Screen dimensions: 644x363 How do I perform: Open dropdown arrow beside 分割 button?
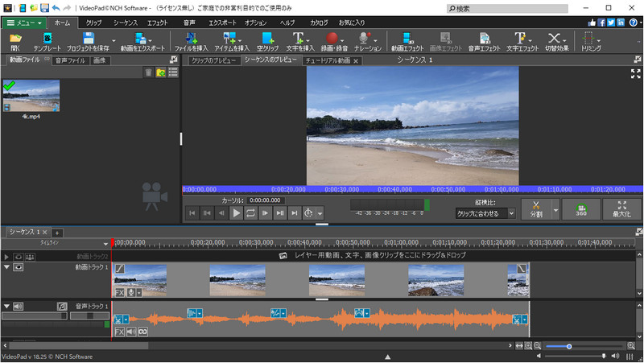coord(555,210)
